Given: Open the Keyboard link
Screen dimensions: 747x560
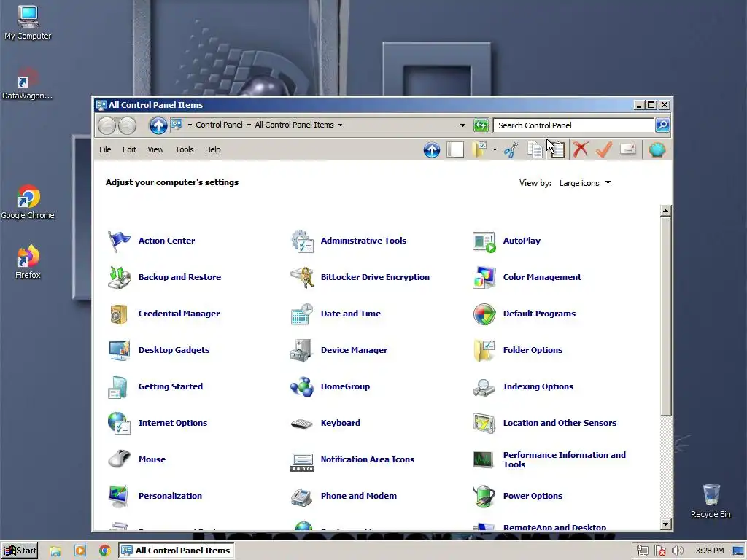Looking at the screenshot, I should point(340,423).
